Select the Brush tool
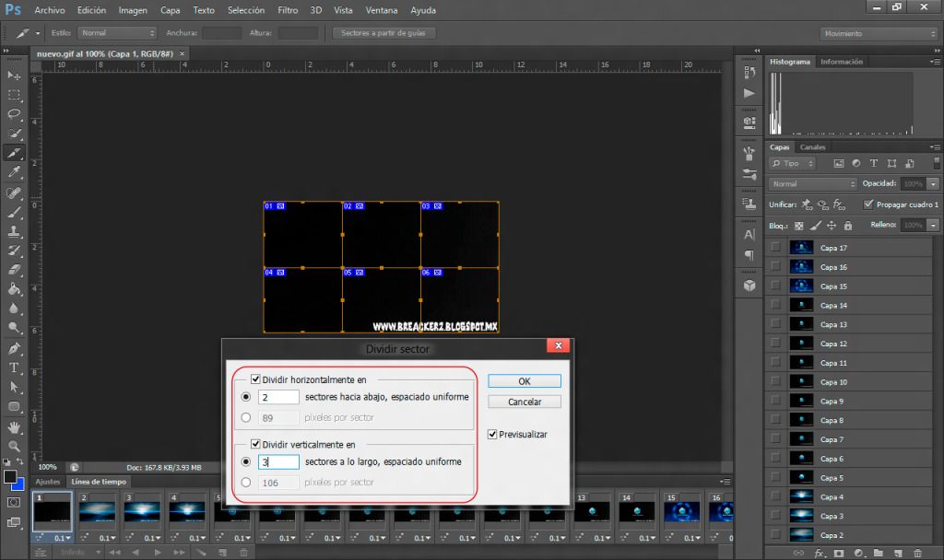This screenshot has width=944, height=560. coord(14,212)
